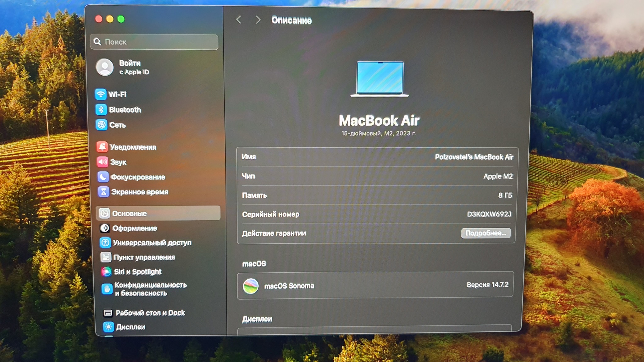
Task: Click the macOS Sonoma version row
Action: click(375, 285)
